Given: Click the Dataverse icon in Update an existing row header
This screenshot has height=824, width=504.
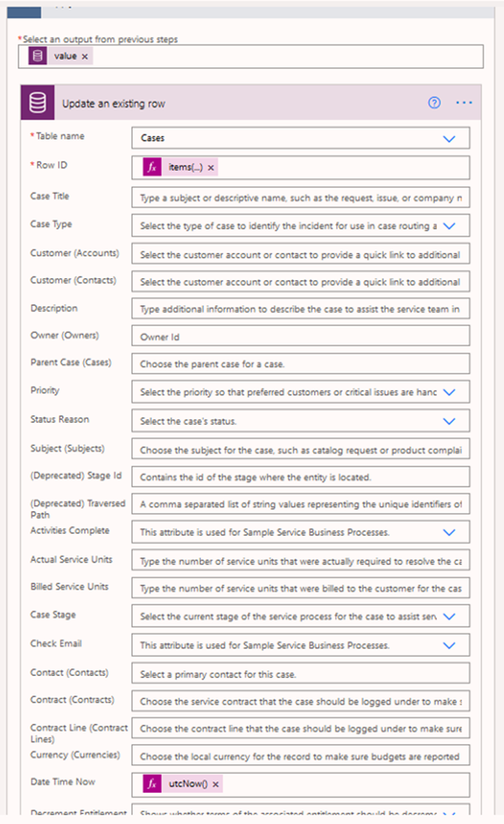Looking at the screenshot, I should click(37, 103).
